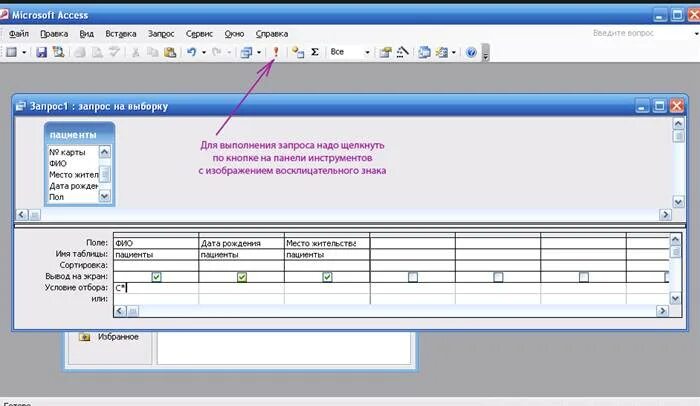Expand the Redo dropdown arrow

coord(229,52)
